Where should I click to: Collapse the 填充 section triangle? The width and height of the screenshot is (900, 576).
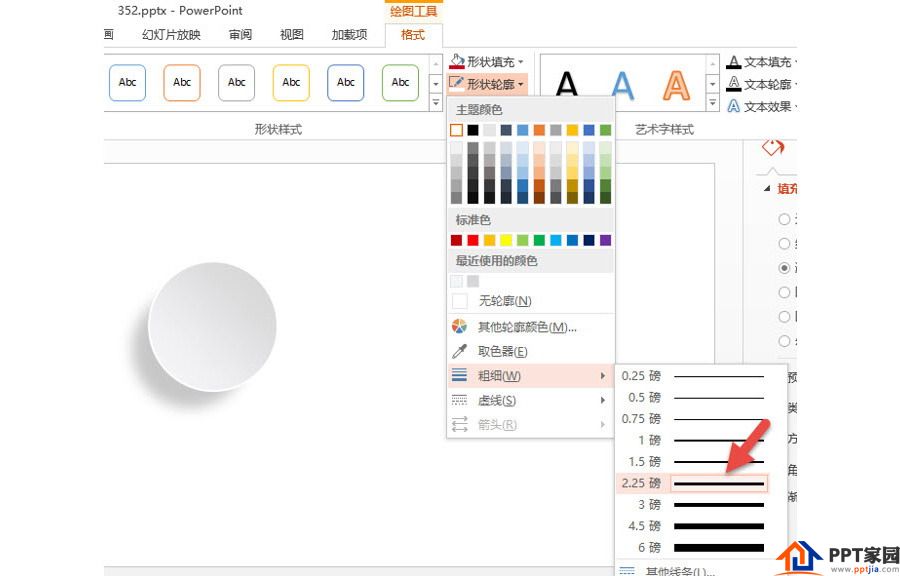767,189
